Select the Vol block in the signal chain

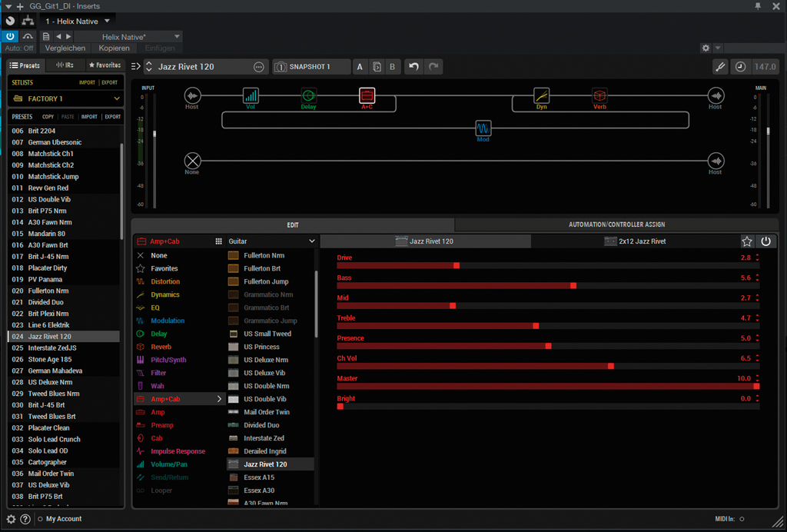251,95
